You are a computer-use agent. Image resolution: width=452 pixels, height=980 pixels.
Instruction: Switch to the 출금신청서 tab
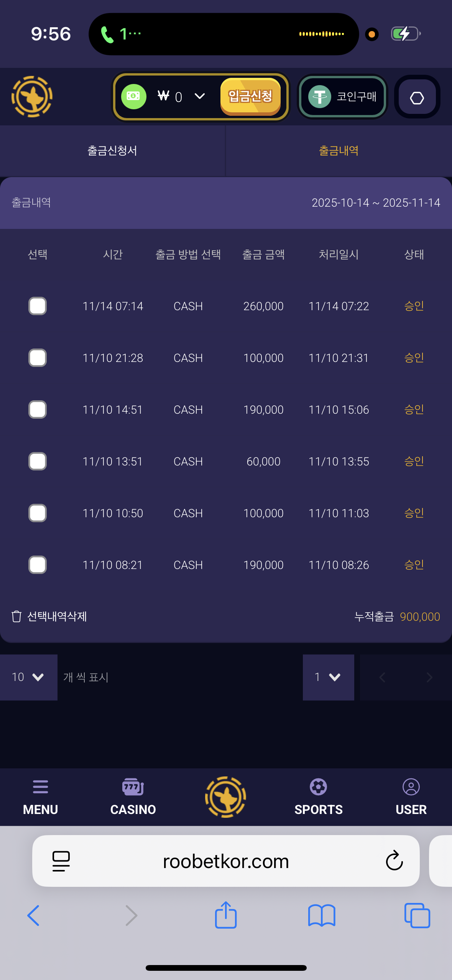[113, 150]
